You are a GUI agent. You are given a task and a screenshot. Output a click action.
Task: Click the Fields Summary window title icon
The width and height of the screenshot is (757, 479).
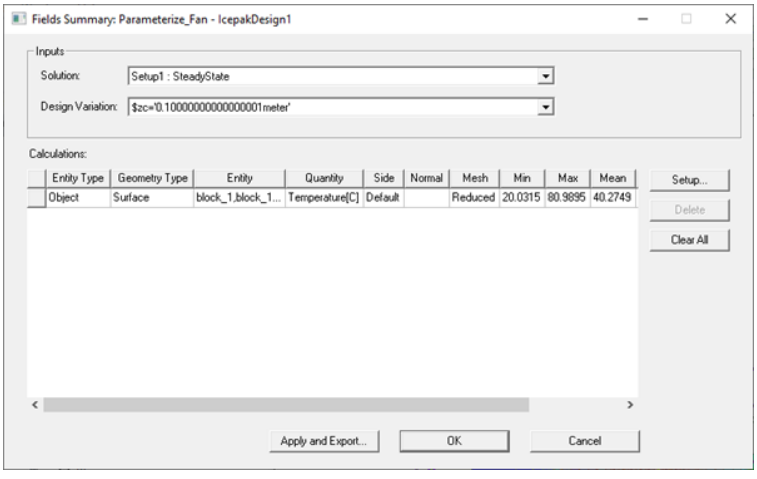tap(19, 19)
